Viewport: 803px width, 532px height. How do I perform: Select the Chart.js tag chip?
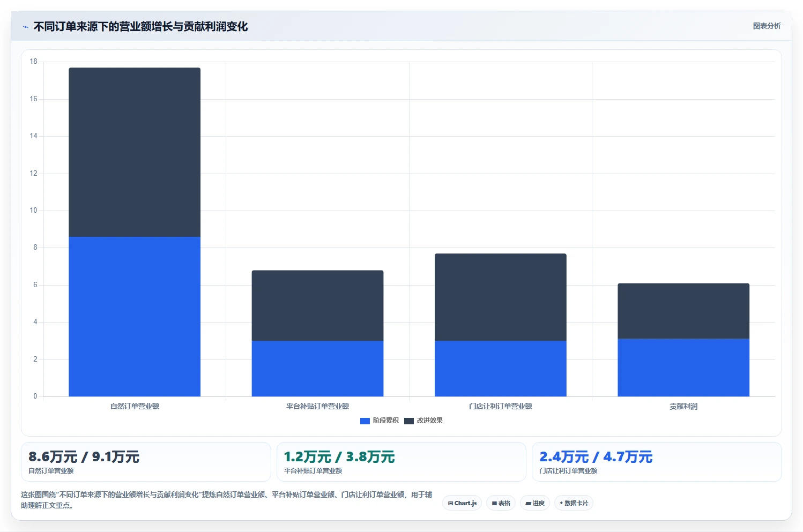462,503
